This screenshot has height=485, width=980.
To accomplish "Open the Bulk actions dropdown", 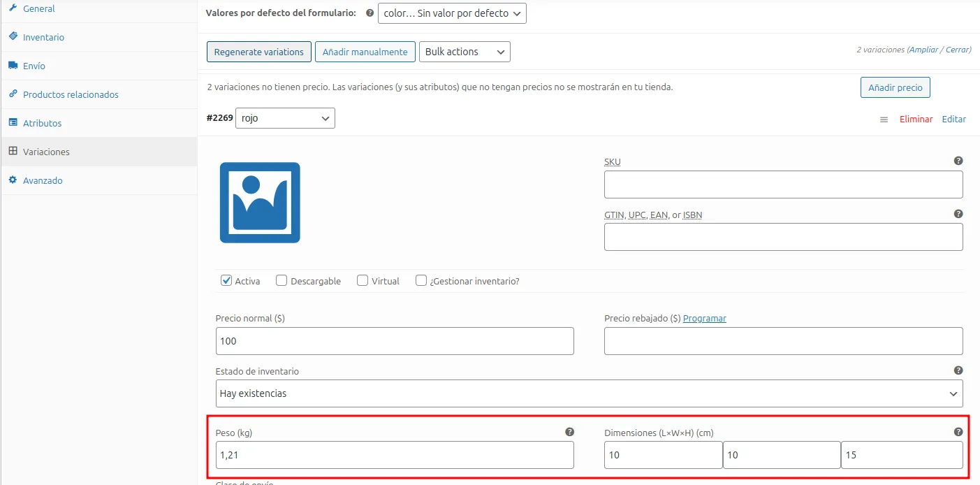I will pos(465,52).
